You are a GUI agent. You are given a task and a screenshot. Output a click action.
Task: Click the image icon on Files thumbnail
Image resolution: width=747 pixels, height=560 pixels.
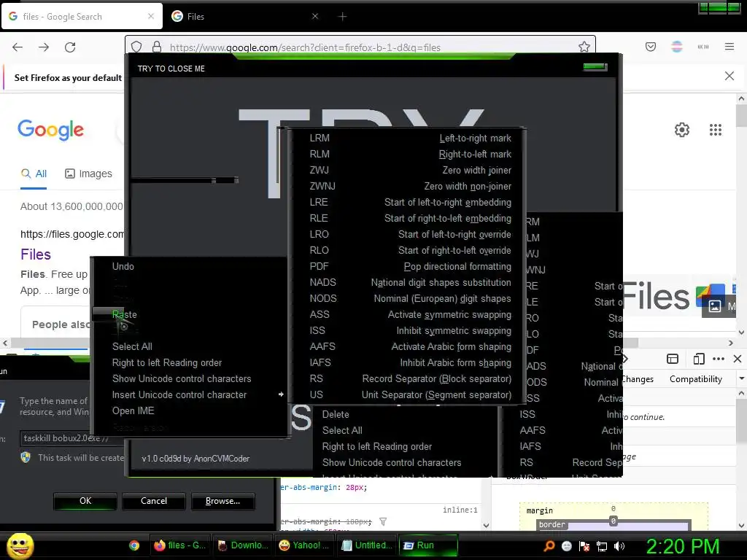[714, 306]
